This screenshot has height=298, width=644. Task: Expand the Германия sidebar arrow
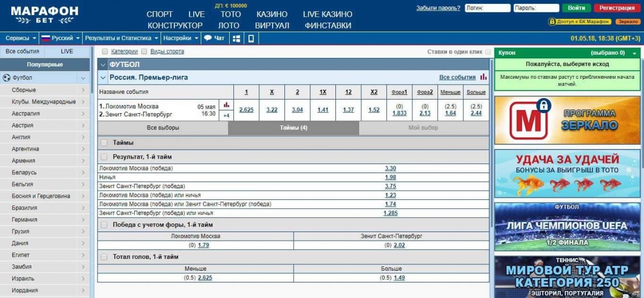[83, 219]
